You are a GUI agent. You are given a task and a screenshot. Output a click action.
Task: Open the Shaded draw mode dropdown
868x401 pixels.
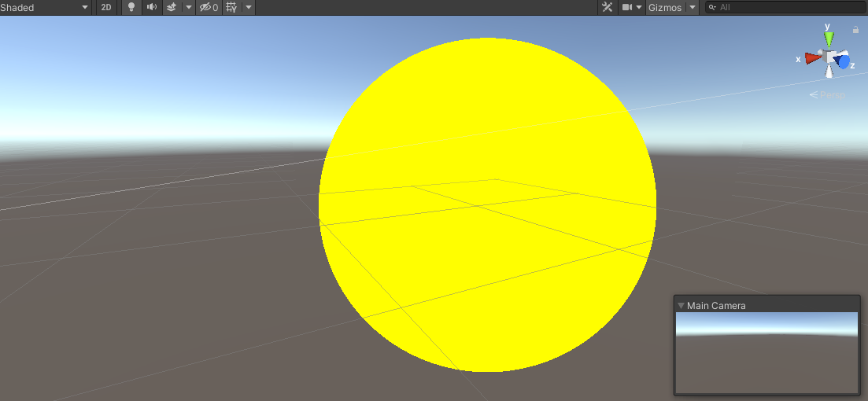(46, 7)
